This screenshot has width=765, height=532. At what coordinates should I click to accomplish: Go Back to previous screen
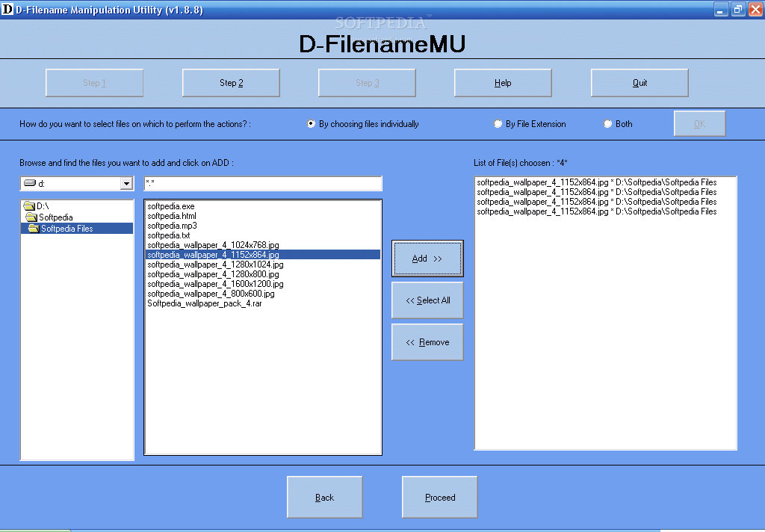click(324, 498)
